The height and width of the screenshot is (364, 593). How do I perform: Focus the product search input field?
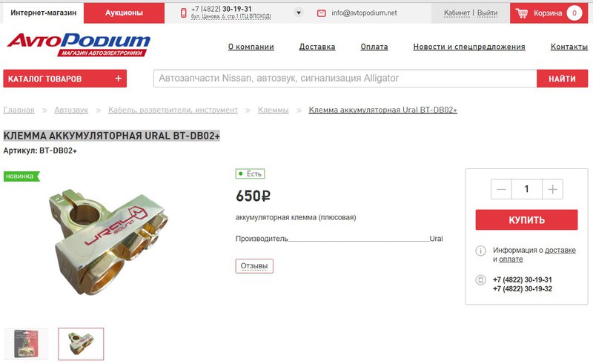(x=345, y=79)
